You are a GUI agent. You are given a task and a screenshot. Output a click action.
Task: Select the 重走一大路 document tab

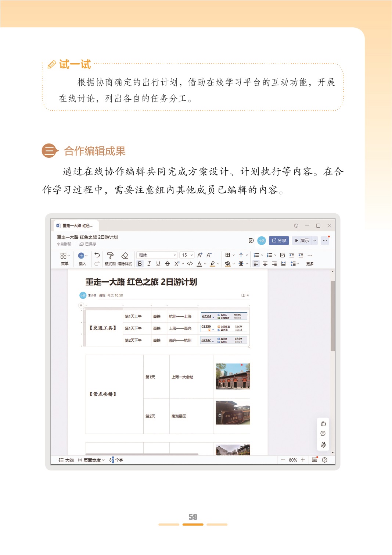click(76, 225)
